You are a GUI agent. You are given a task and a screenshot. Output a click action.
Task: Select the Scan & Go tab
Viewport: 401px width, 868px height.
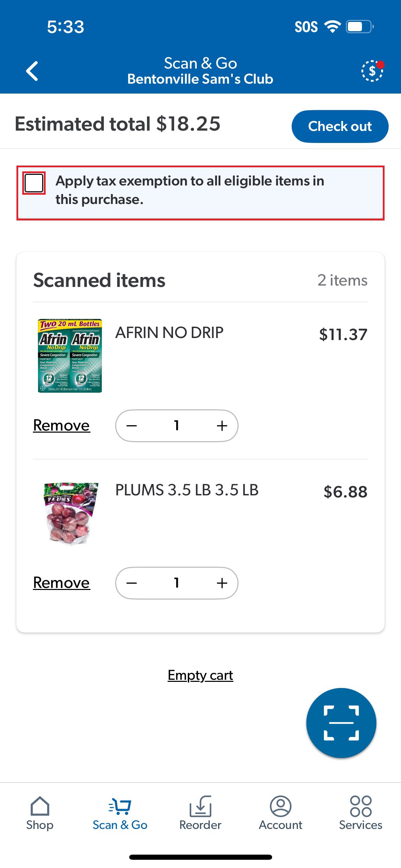[120, 813]
